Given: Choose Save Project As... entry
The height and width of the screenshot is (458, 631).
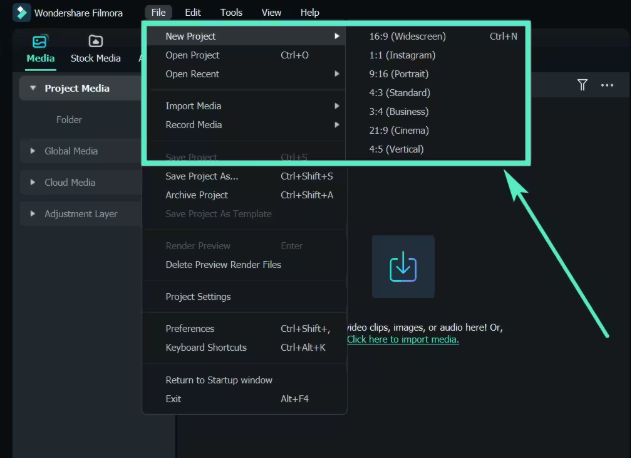Looking at the screenshot, I should [245, 176].
